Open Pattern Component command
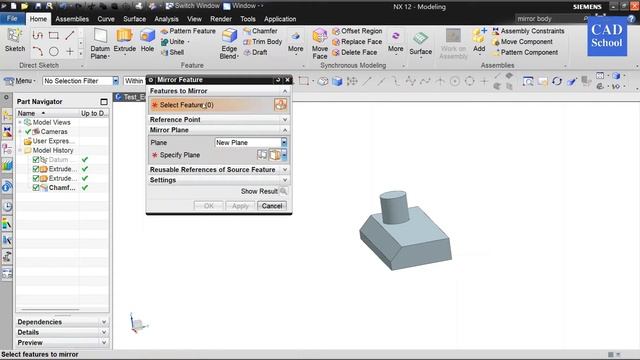640x360 pixels. point(525,52)
